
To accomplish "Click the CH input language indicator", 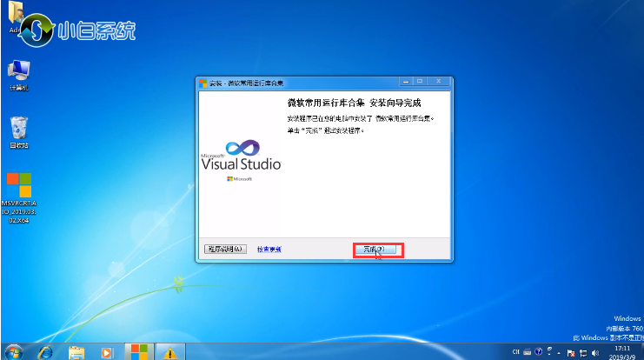I will 516,352.
